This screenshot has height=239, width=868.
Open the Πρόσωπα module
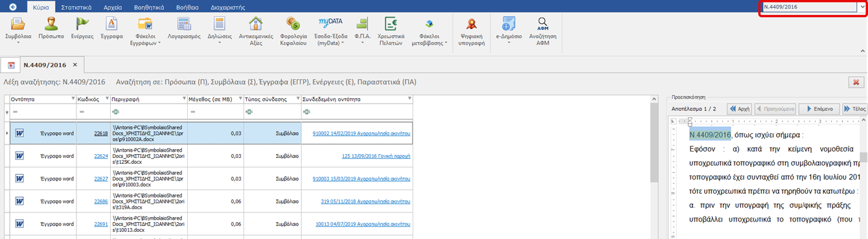[x=51, y=29]
